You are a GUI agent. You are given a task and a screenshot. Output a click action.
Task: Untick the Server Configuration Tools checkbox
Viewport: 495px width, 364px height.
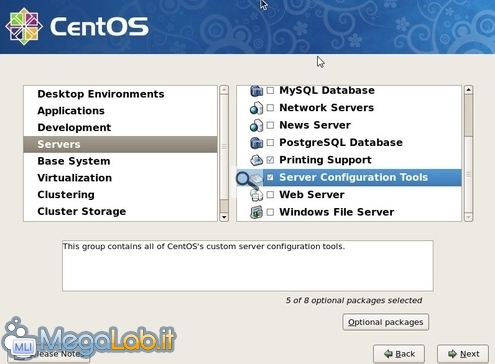tap(270, 177)
